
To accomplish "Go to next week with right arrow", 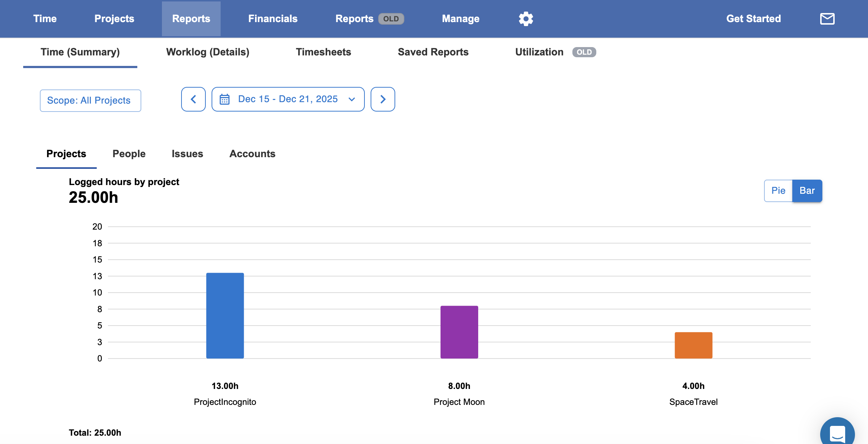I will [x=383, y=99].
